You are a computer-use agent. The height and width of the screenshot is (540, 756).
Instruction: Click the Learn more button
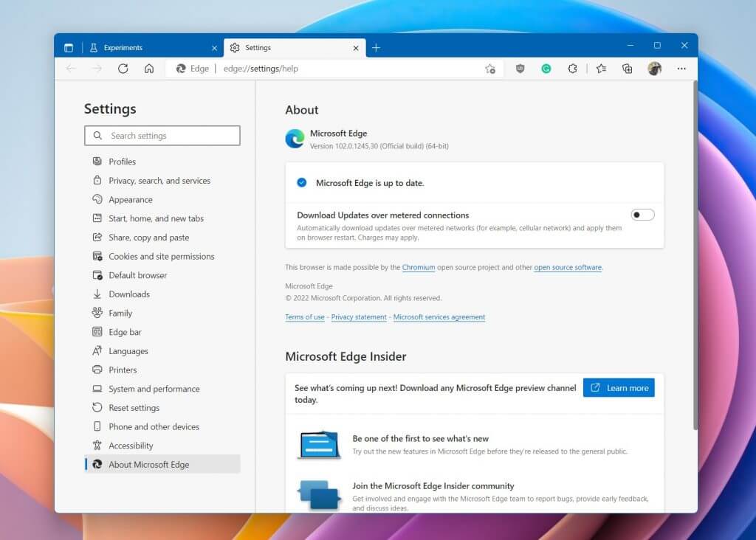[x=619, y=388]
